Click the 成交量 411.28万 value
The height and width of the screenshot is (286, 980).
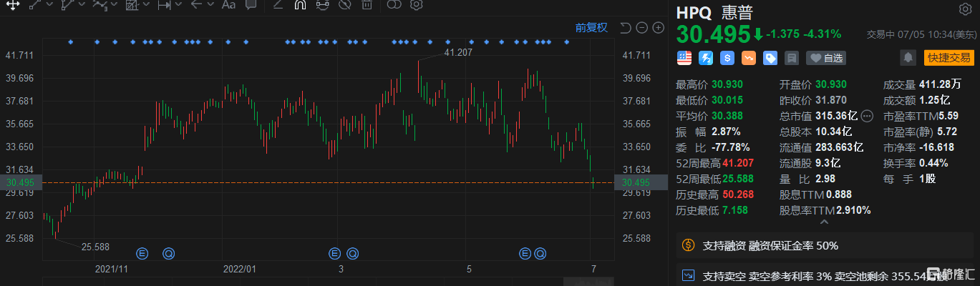click(940, 84)
